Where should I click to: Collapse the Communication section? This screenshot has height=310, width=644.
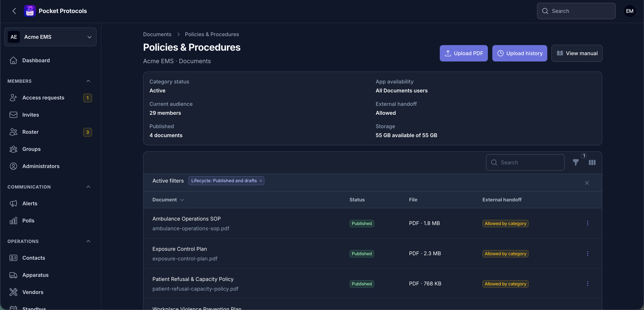coord(88,187)
